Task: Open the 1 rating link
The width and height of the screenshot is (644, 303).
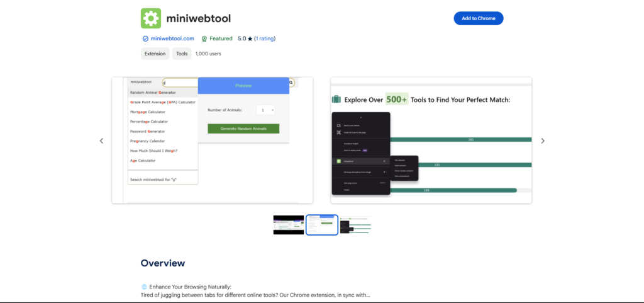Action: click(x=265, y=38)
